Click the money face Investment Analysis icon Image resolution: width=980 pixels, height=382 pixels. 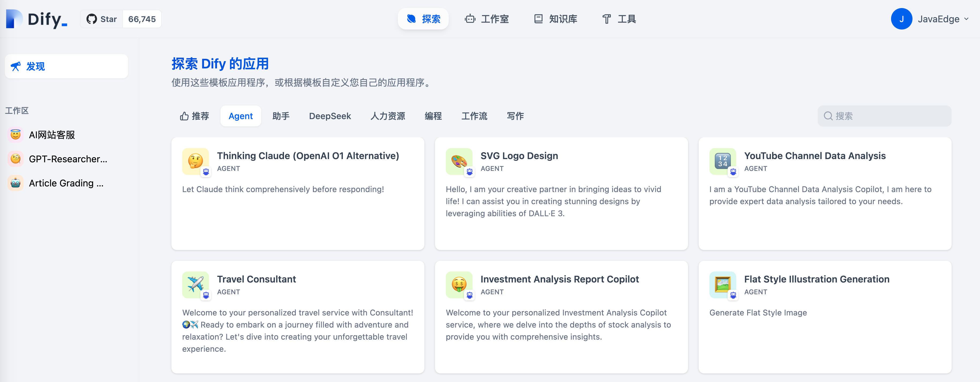click(x=459, y=285)
